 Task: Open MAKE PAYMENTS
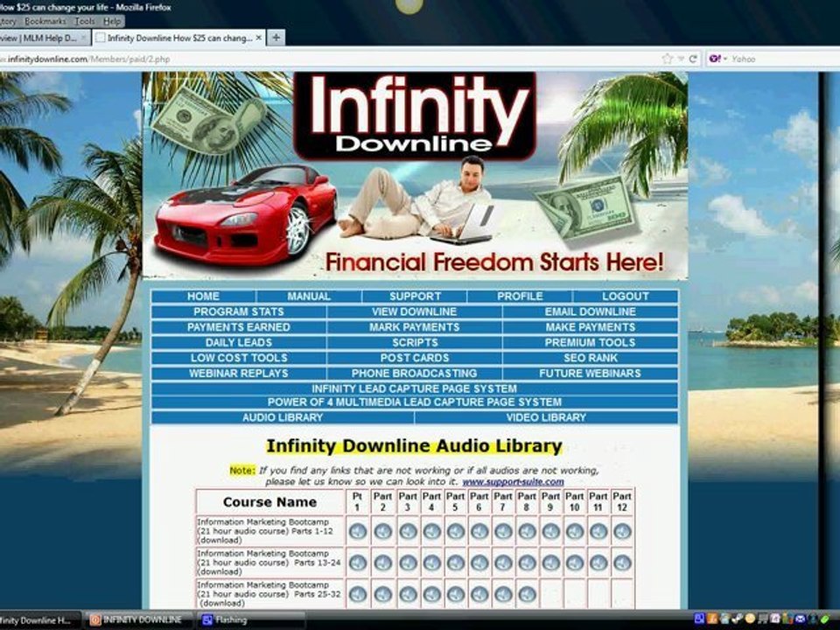tap(591, 327)
